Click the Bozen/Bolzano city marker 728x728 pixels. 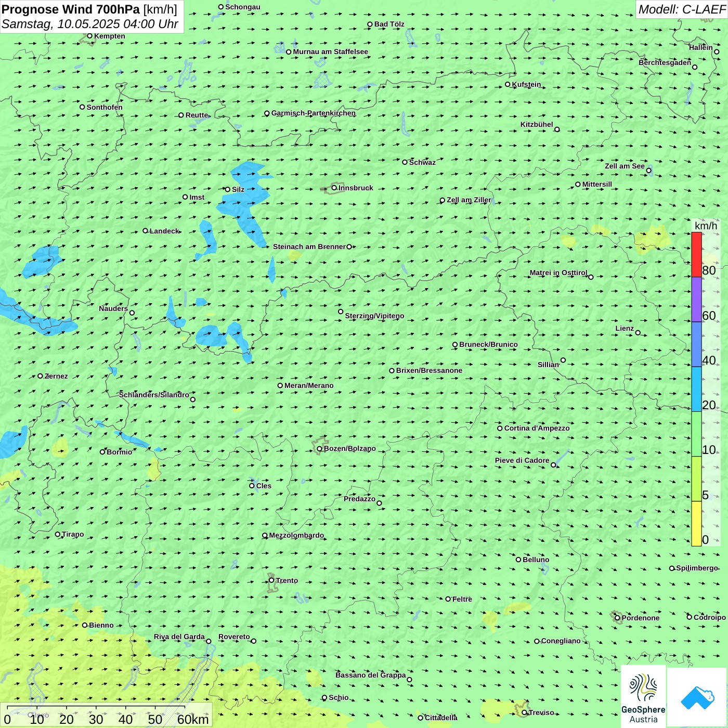click(x=319, y=449)
